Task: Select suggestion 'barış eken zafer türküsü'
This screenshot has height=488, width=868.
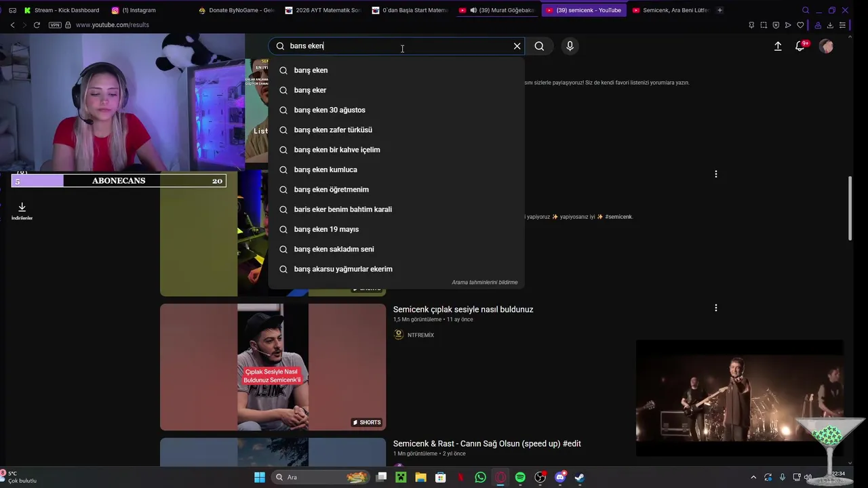Action: 396,130
